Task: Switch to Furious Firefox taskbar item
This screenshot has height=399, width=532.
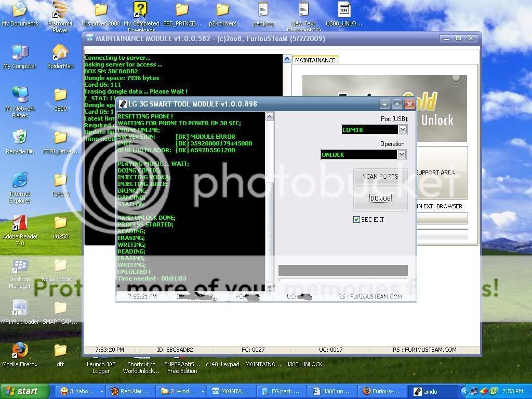Action: click(383, 391)
